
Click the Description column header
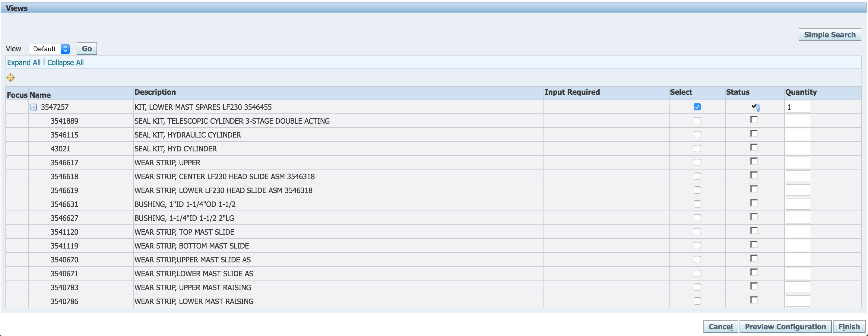155,92
